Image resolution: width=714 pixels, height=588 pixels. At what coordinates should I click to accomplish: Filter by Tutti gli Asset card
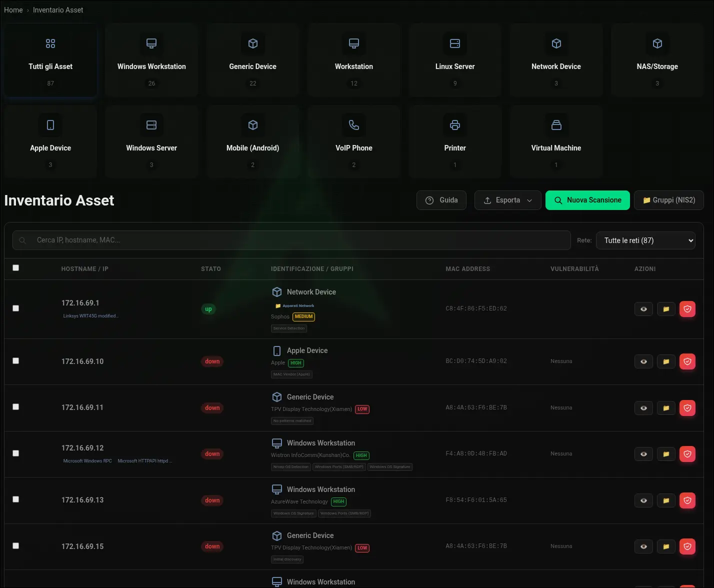click(50, 60)
